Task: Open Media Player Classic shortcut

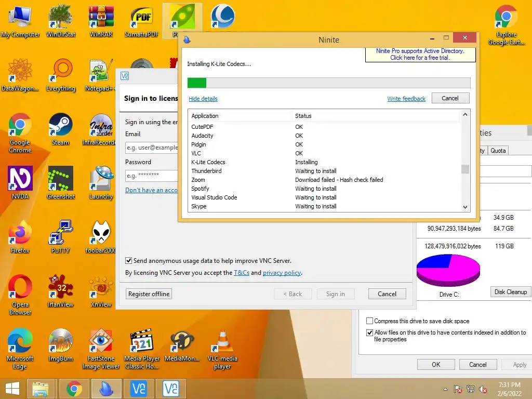Action: (141, 349)
